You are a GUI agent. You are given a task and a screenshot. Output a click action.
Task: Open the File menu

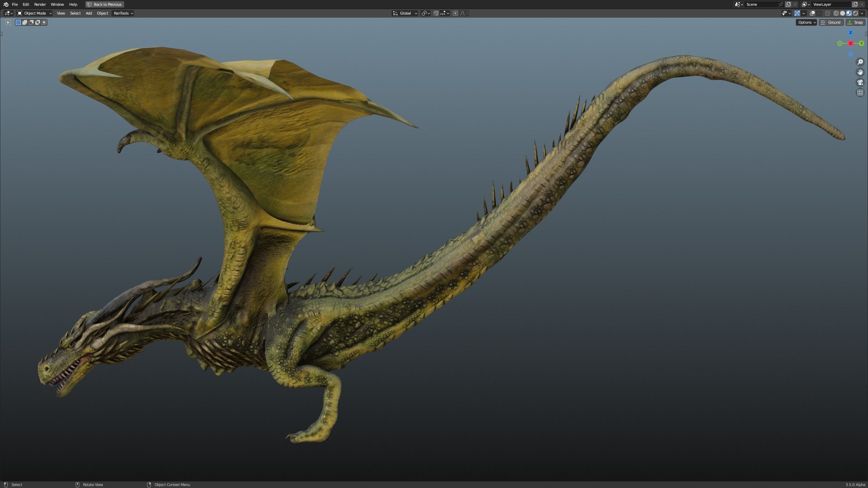coord(15,4)
